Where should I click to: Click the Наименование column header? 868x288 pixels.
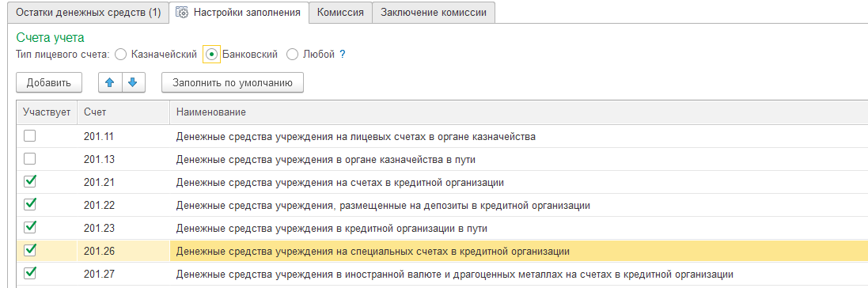[519, 112]
